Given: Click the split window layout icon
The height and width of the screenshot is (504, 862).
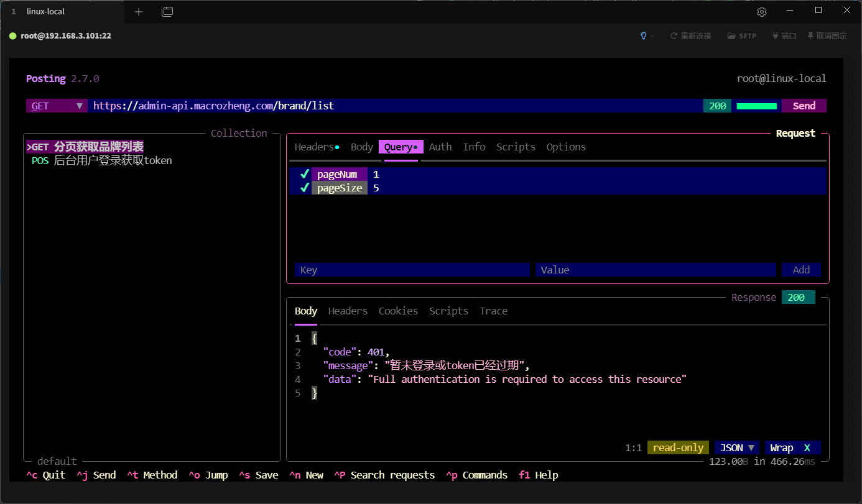Looking at the screenshot, I should (167, 12).
